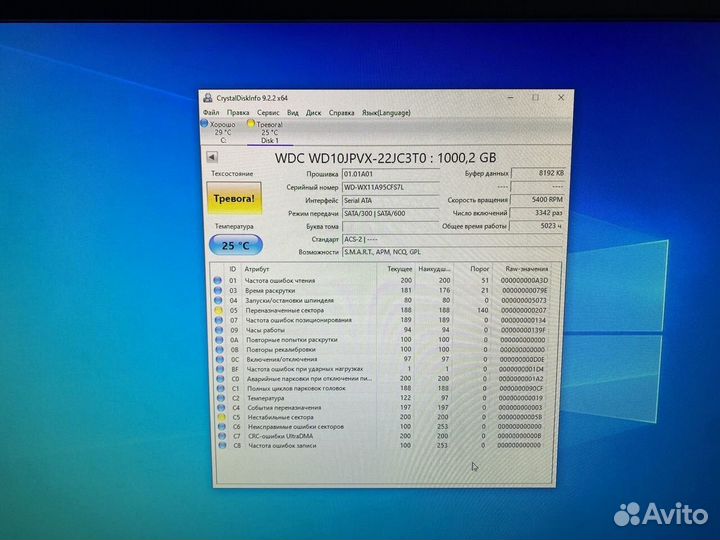Click the blue status icon for attribute C8

tap(218, 446)
